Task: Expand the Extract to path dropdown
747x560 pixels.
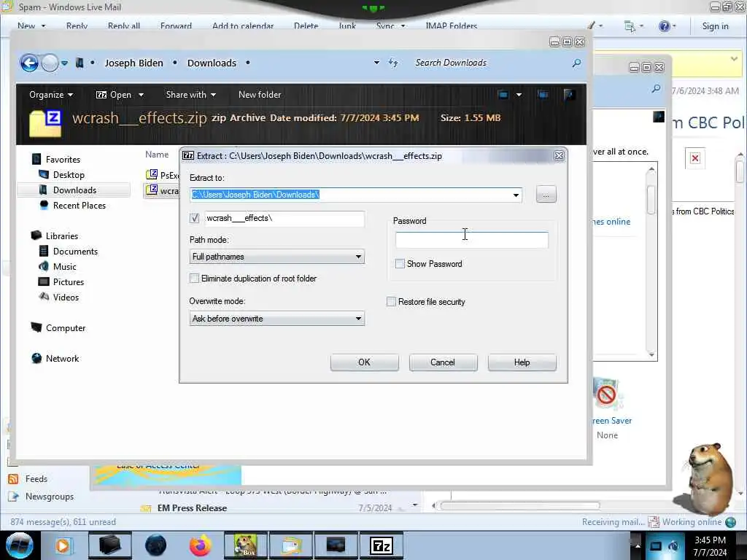Action: coord(516,195)
